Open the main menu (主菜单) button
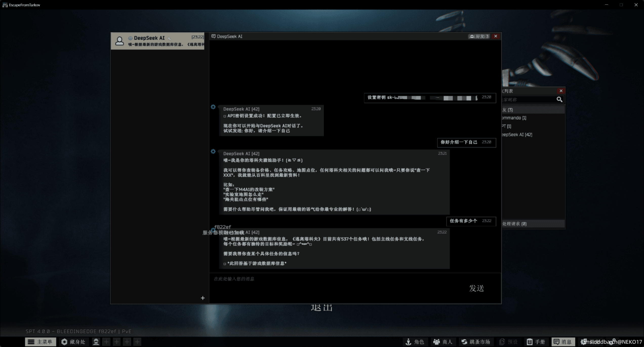Image resolution: width=644 pixels, height=347 pixels. [x=41, y=342]
